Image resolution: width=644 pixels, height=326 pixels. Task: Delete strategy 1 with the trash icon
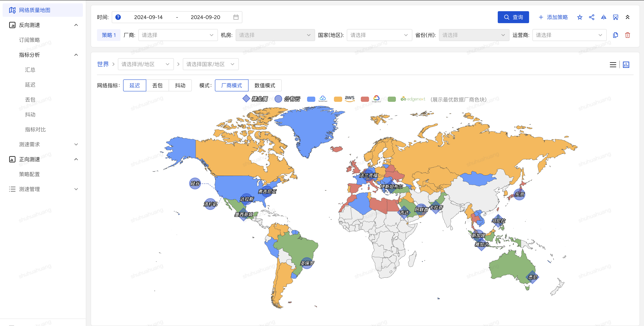[x=628, y=35]
